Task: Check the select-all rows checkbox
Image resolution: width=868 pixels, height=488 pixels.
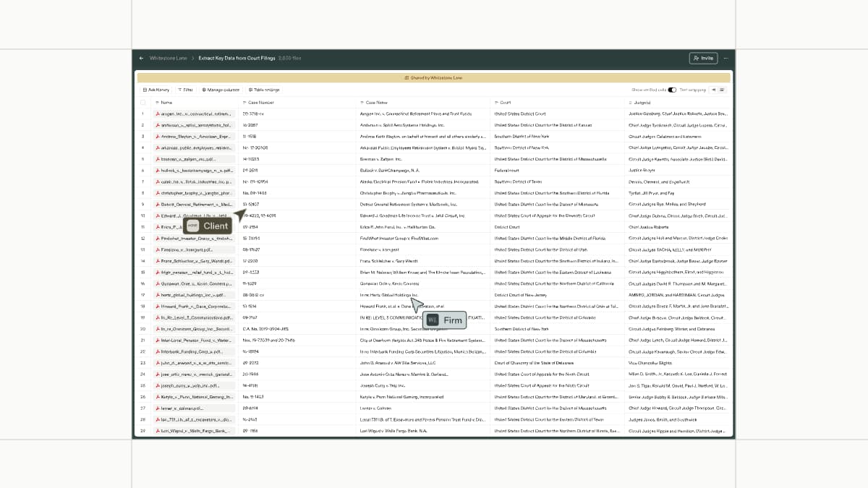Action: click(143, 103)
